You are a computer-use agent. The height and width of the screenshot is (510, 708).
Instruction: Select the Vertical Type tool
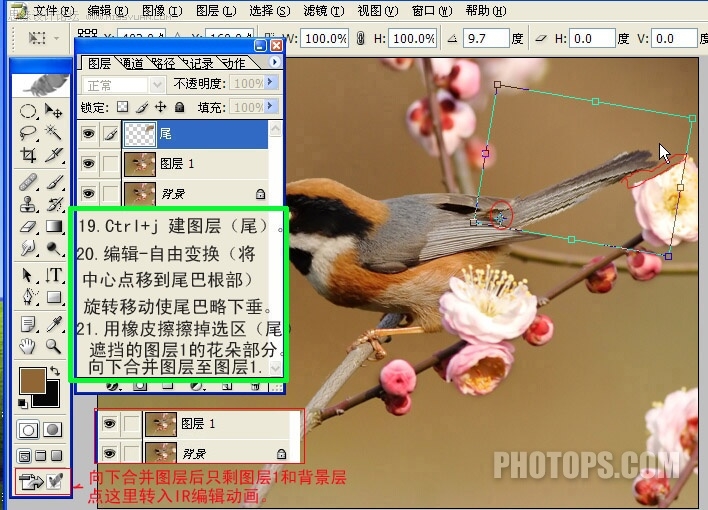tap(53, 275)
